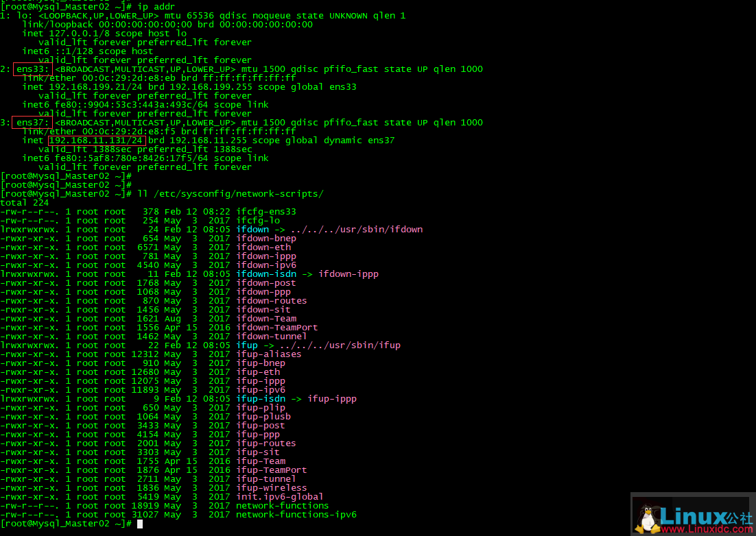Click the ens33 interface name
Viewport: 756px width, 536px height.
30,69
